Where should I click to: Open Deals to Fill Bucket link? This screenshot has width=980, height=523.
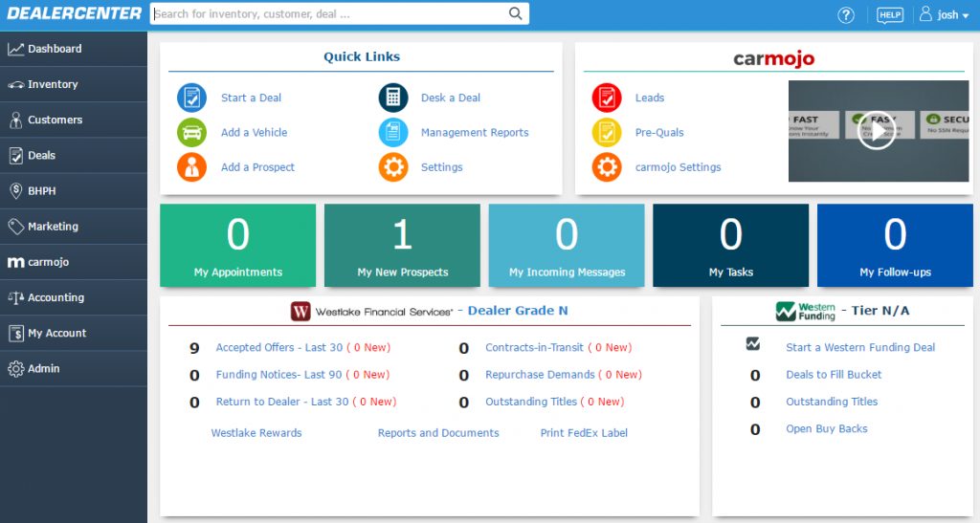pyautogui.click(x=834, y=375)
